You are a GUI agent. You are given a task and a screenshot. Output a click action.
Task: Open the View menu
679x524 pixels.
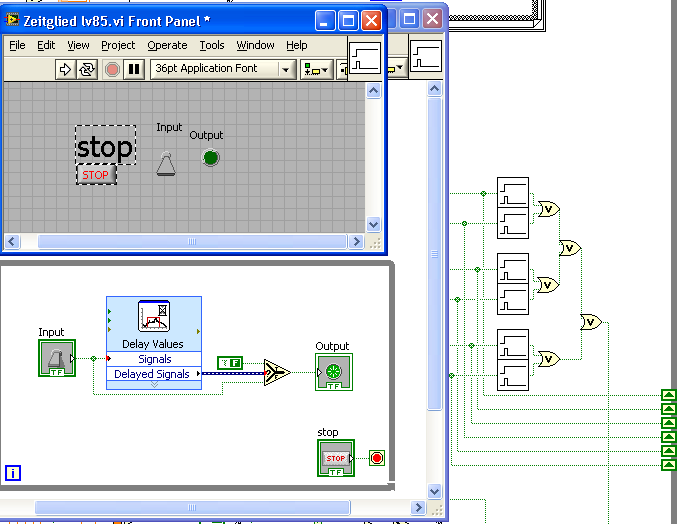(78, 45)
